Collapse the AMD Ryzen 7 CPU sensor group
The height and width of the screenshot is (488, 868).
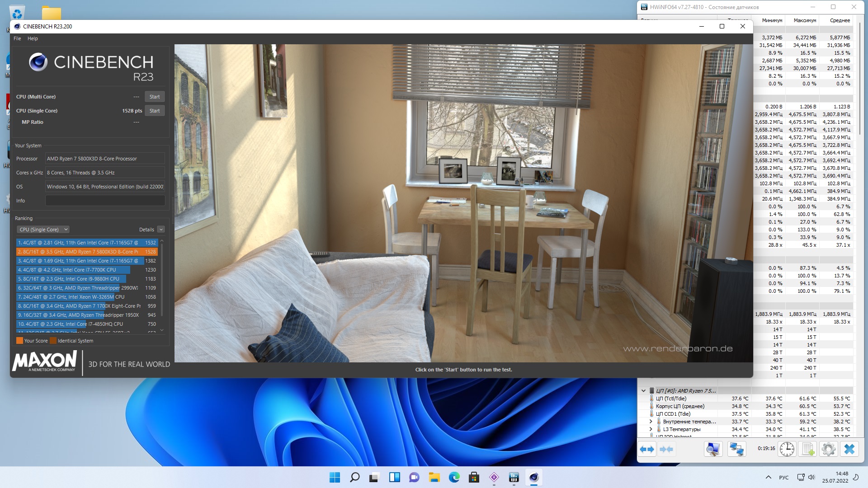643,391
